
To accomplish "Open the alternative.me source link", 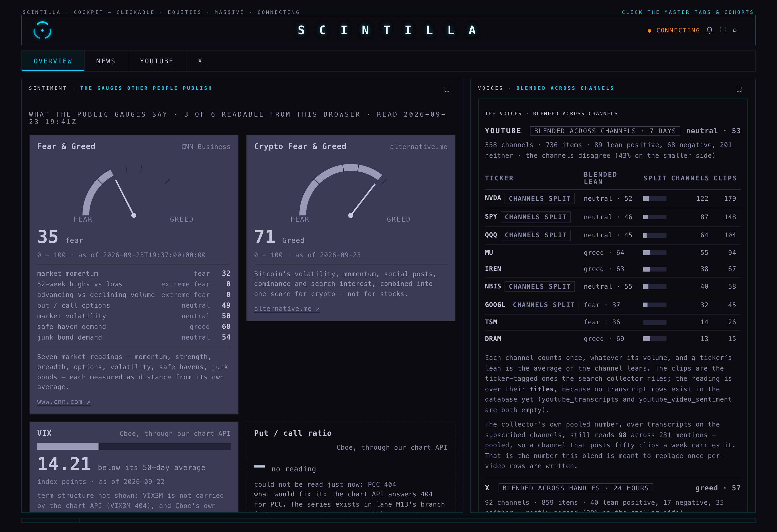I will coord(287,309).
